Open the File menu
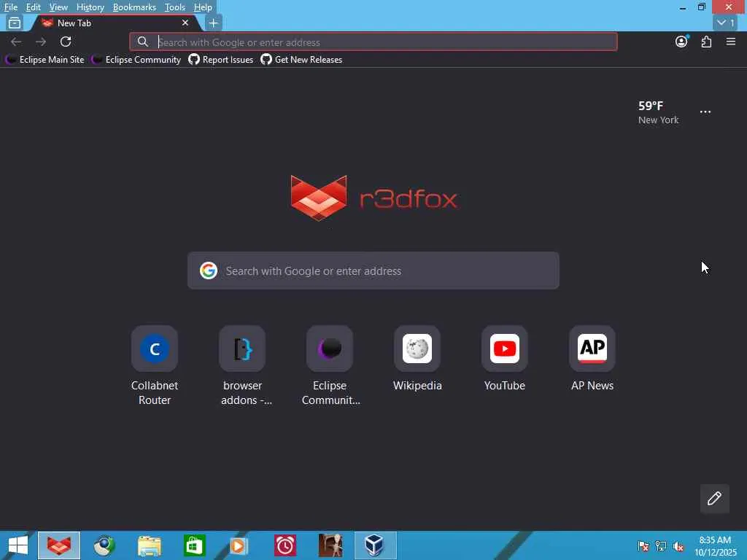The width and height of the screenshot is (747, 560). pyautogui.click(x=10, y=7)
